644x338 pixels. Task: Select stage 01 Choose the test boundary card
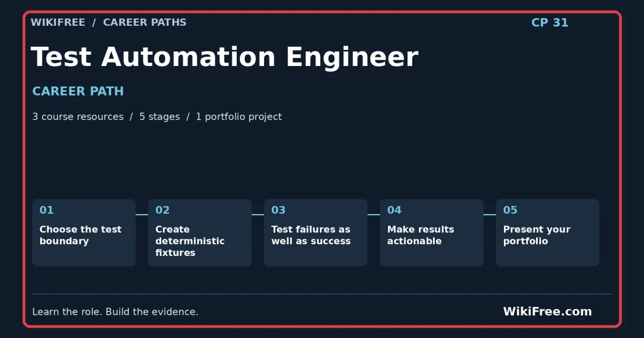(x=84, y=233)
